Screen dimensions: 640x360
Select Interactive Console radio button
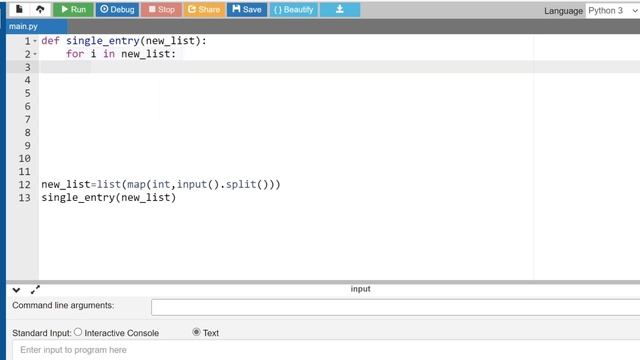click(x=78, y=332)
